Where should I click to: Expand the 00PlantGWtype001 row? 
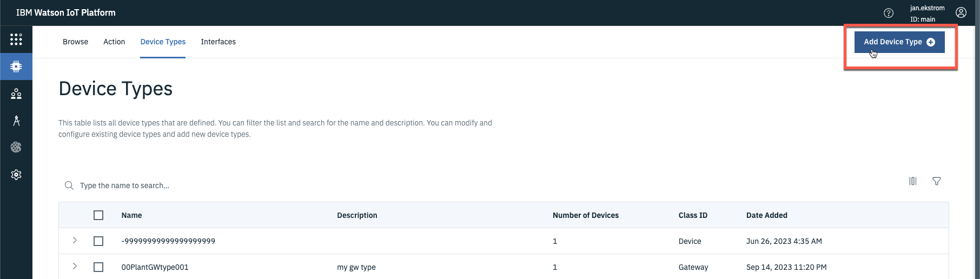coord(75,266)
